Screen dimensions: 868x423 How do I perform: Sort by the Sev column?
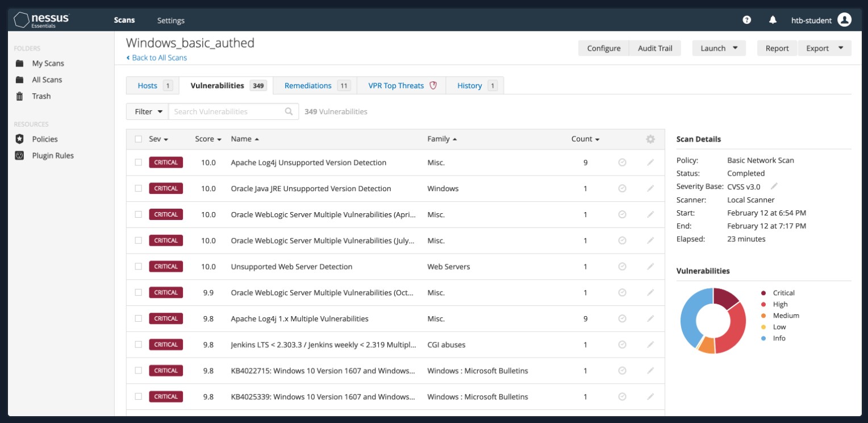click(158, 139)
